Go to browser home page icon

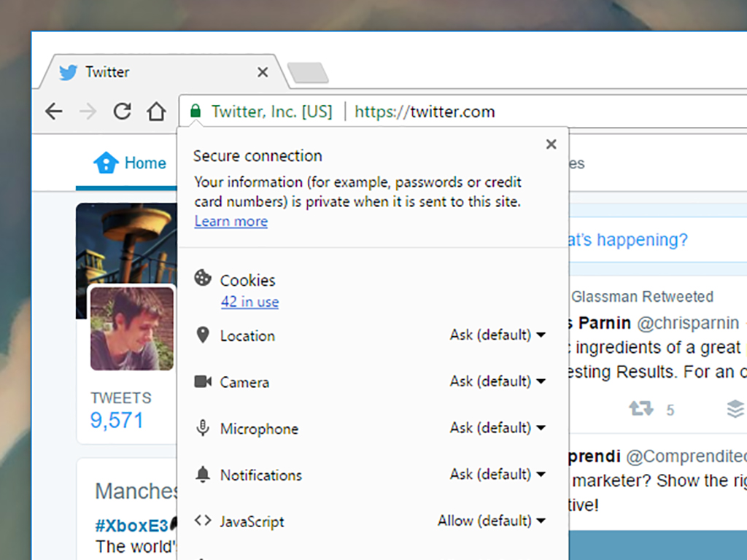coord(155,112)
